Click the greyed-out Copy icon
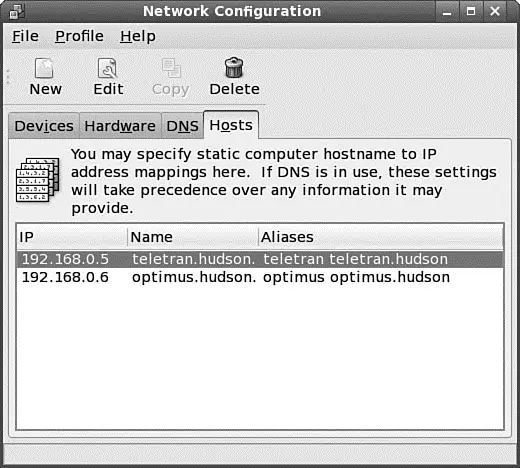This screenshot has height=468, width=520. pos(171,68)
